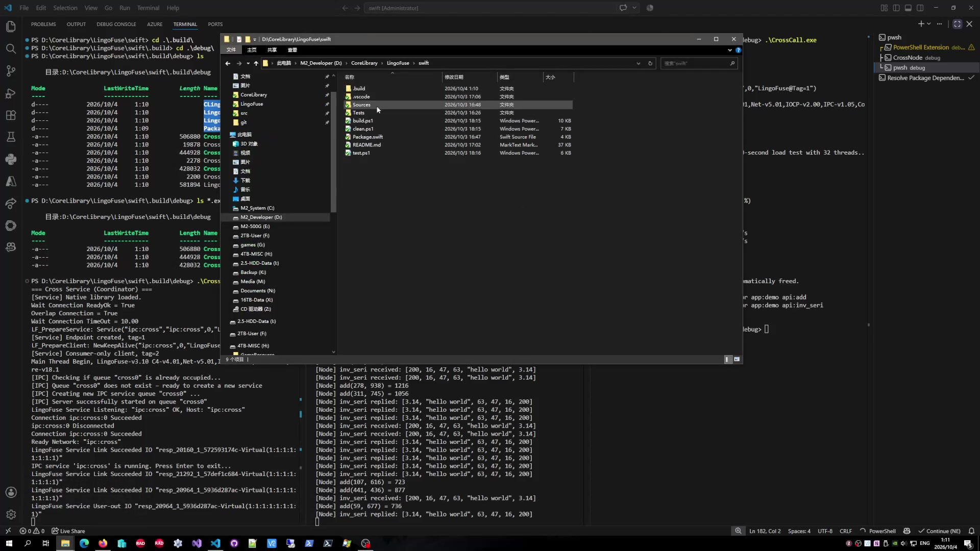Screen dimensions: 980x551
Task: Select Package.swift in the file list
Action: 367,137
